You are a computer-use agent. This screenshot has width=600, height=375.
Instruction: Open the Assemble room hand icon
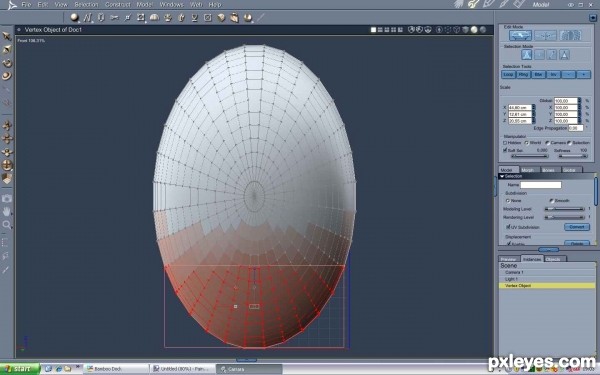(459, 4)
